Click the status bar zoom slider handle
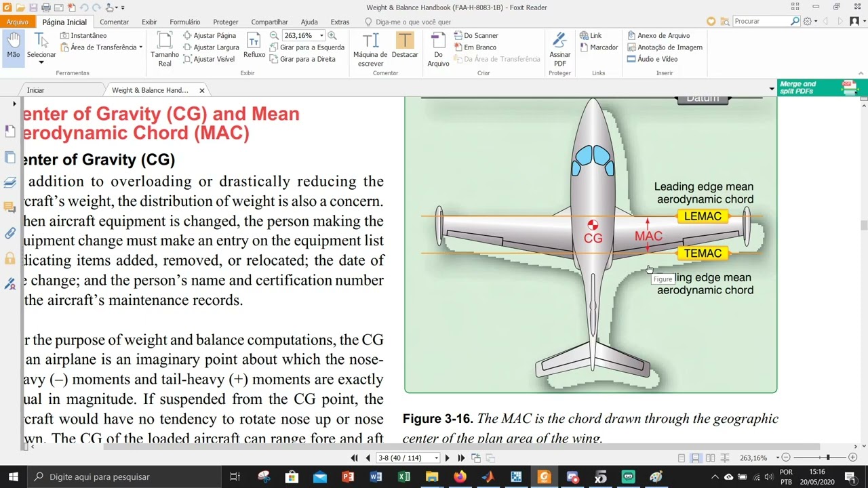The image size is (868, 488). [x=827, y=458]
